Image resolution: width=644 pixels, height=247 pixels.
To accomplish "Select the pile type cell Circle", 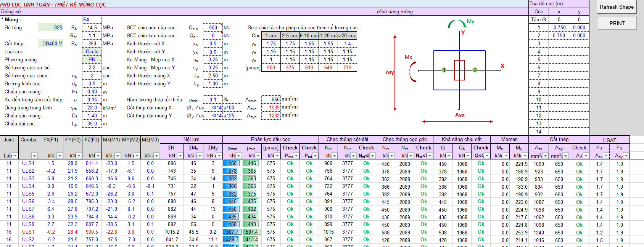I will click(92, 51).
